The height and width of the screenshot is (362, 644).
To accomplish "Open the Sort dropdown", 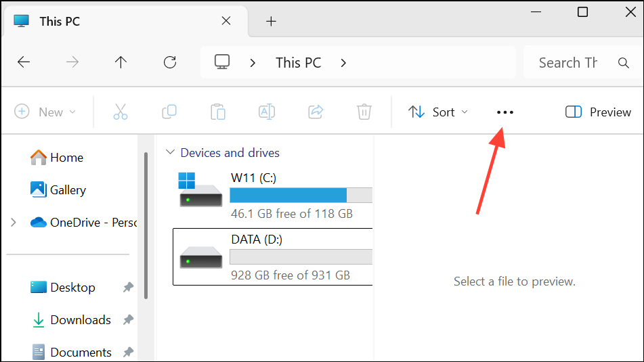I will point(438,112).
